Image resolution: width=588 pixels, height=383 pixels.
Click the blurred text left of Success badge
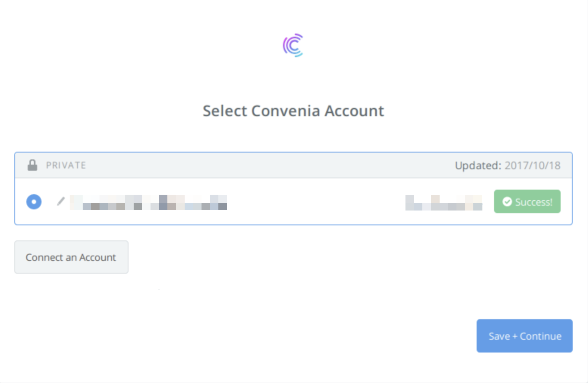pos(443,203)
